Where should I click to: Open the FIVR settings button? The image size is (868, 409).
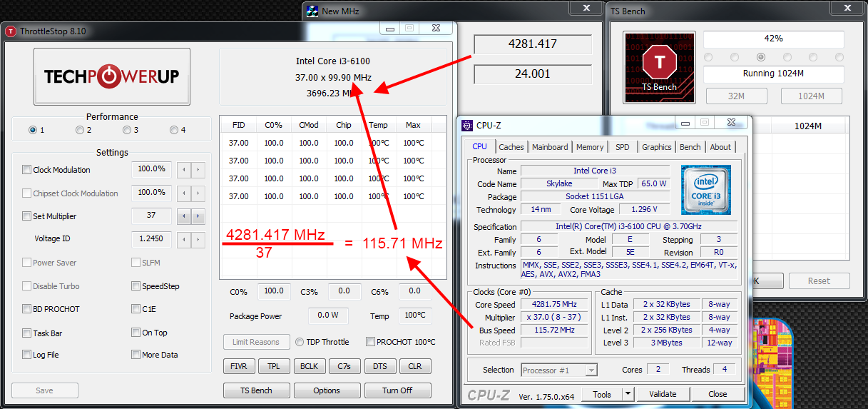[x=238, y=366]
